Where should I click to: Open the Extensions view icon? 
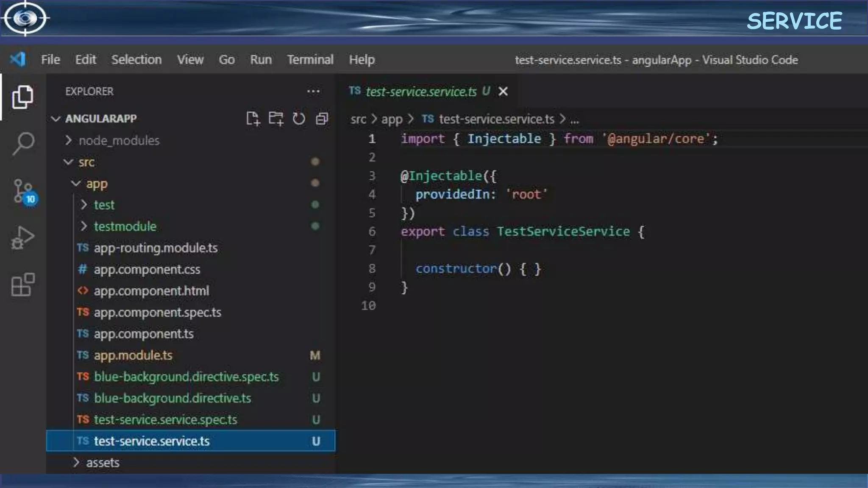22,284
